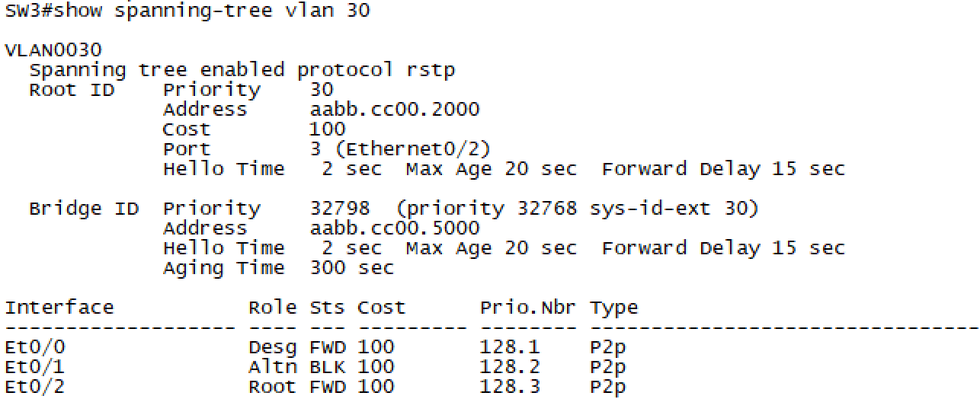Click the root address aabb.cc00.2000

[x=394, y=110]
